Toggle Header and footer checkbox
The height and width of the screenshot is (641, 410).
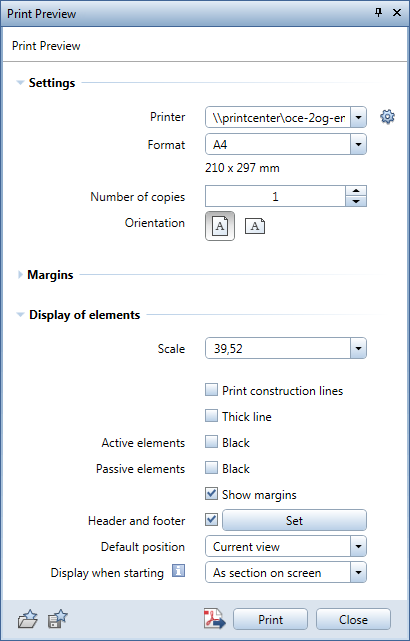pyautogui.click(x=211, y=520)
